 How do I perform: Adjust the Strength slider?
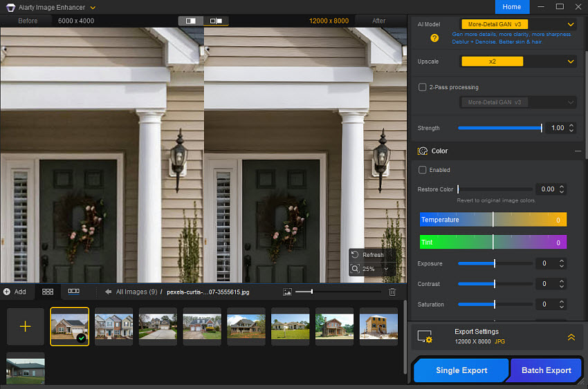click(x=500, y=128)
